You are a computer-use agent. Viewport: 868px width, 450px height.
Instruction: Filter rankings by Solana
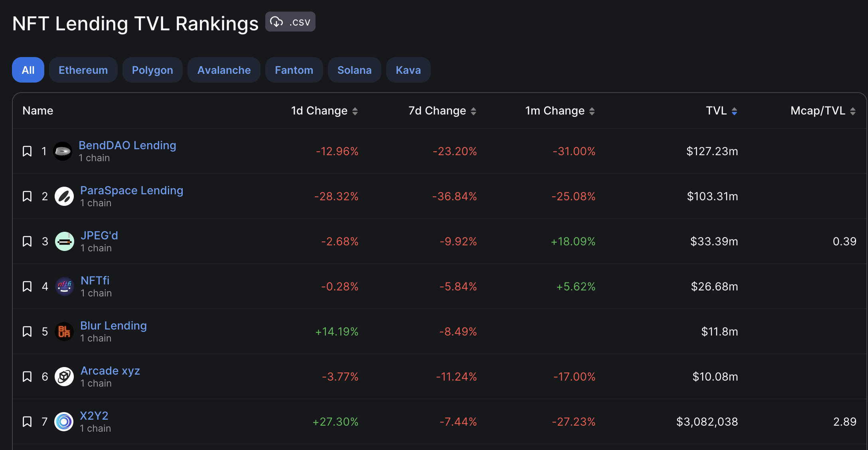pos(354,70)
